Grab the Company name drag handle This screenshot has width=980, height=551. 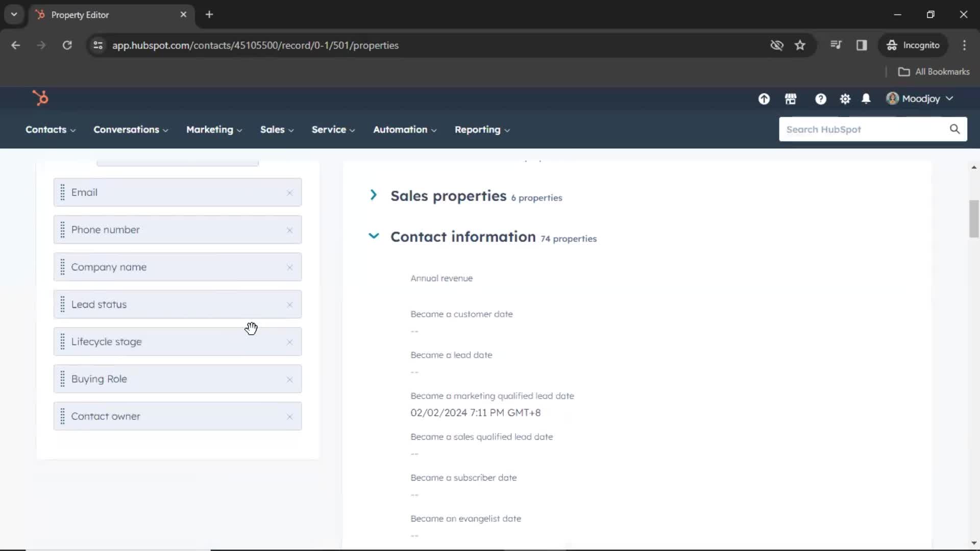tap(62, 267)
